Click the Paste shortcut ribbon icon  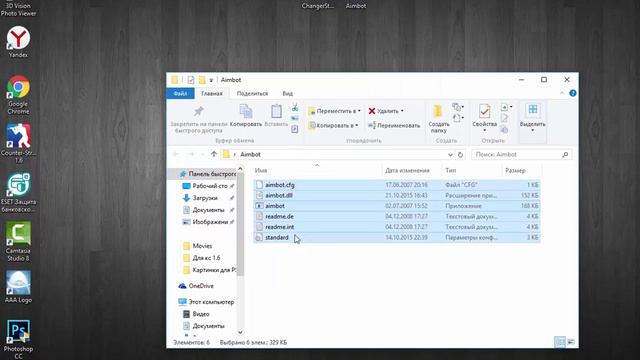[x=295, y=129]
